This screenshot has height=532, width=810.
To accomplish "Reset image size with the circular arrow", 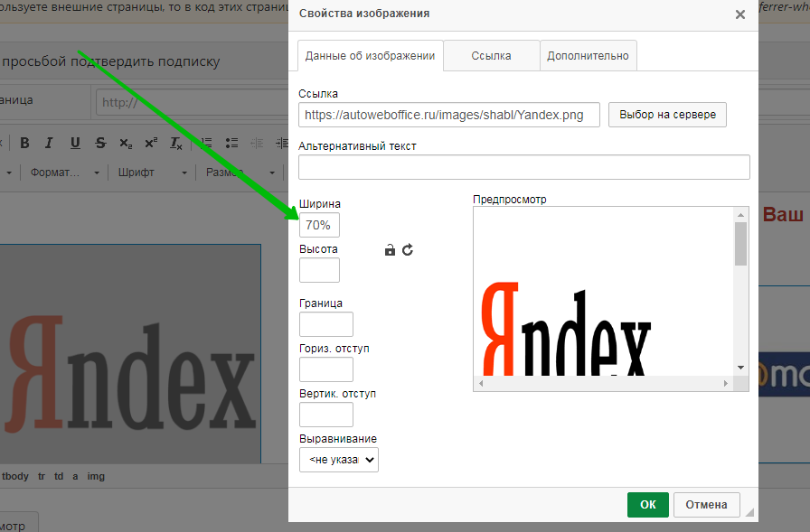I will click(408, 250).
